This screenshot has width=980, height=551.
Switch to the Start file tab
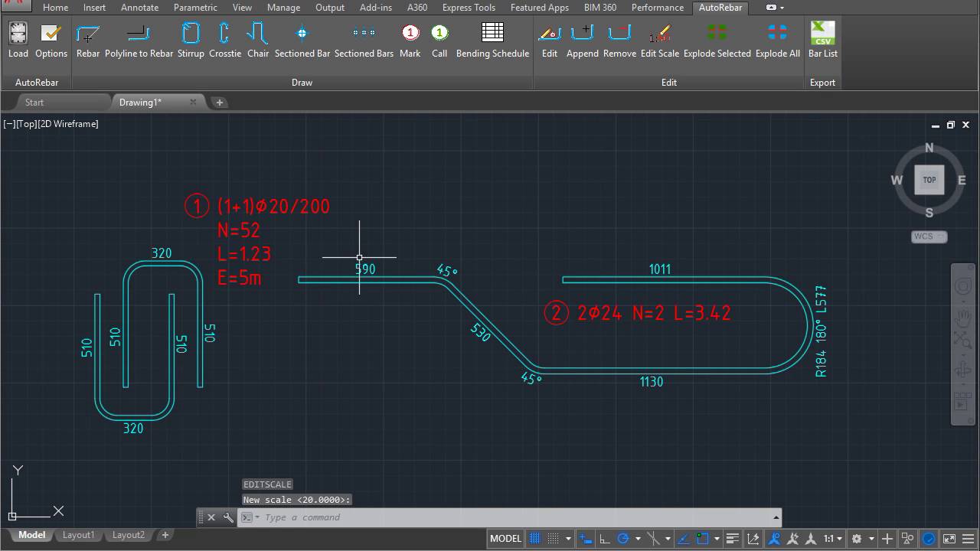(x=34, y=102)
